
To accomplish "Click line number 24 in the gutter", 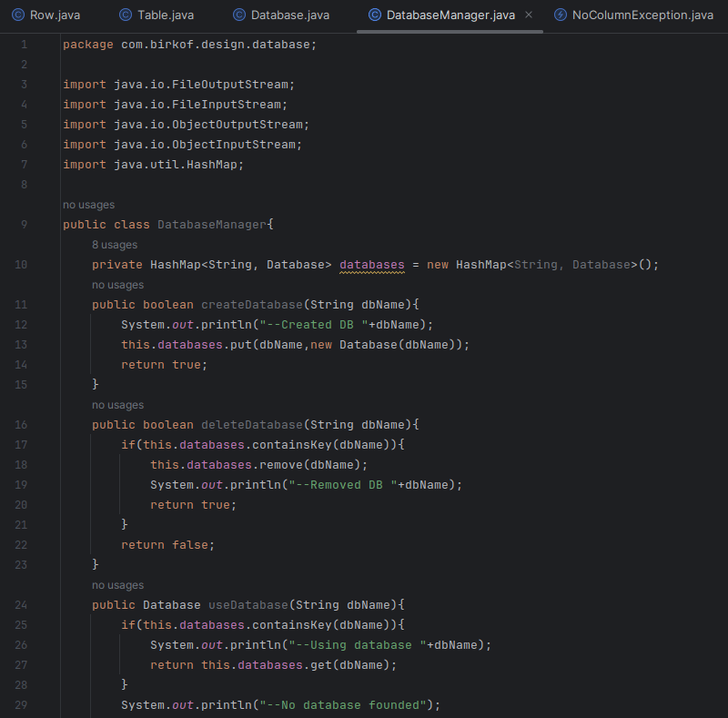I will pyautogui.click(x=21, y=605).
